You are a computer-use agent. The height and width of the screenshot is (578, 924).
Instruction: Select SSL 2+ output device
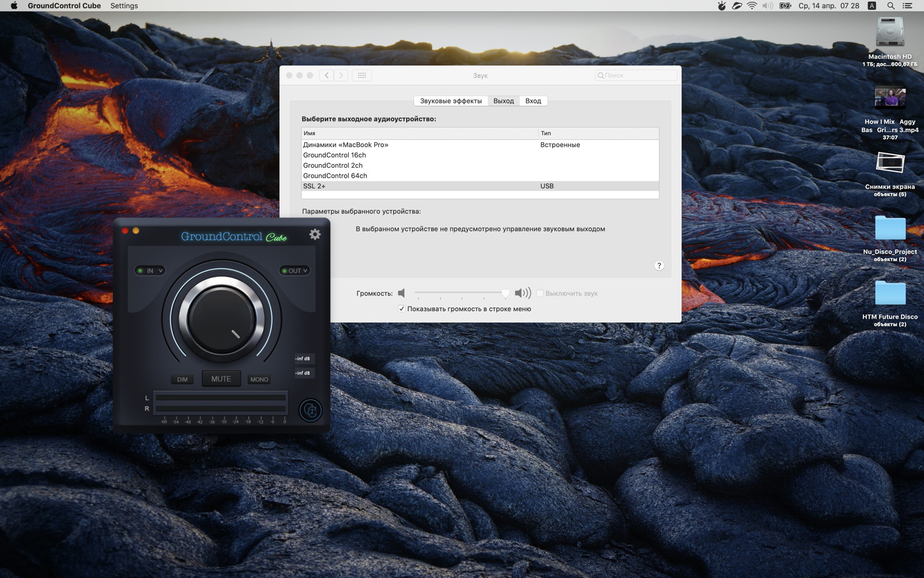pyautogui.click(x=480, y=186)
